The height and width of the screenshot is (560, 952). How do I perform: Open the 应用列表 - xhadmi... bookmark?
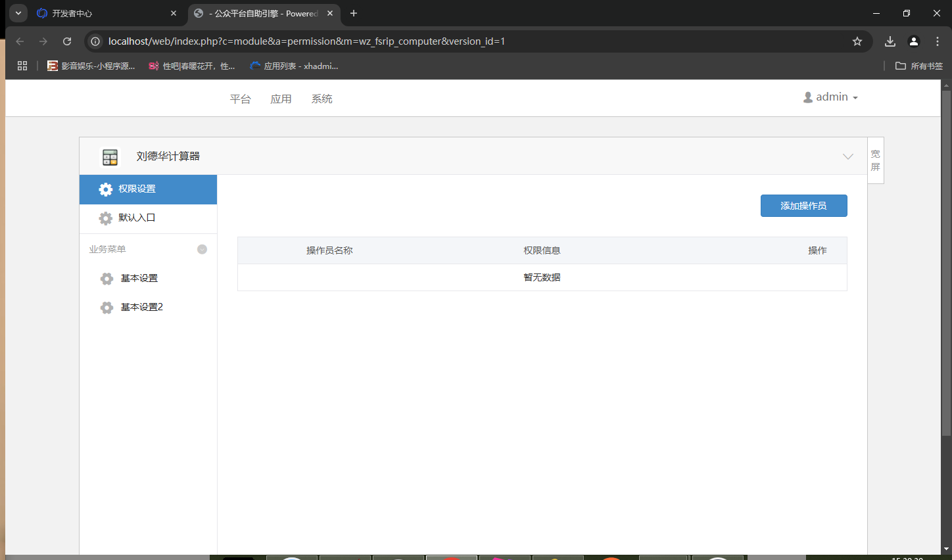coord(294,66)
